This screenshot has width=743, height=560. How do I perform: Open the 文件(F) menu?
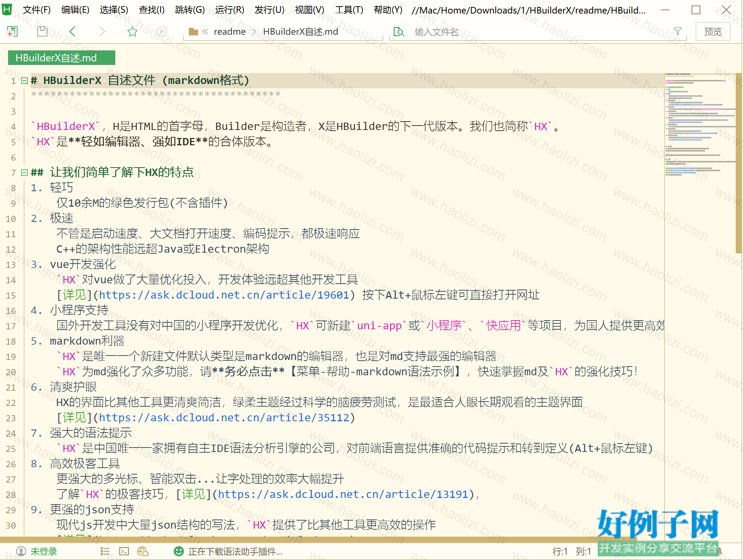pyautogui.click(x=37, y=10)
